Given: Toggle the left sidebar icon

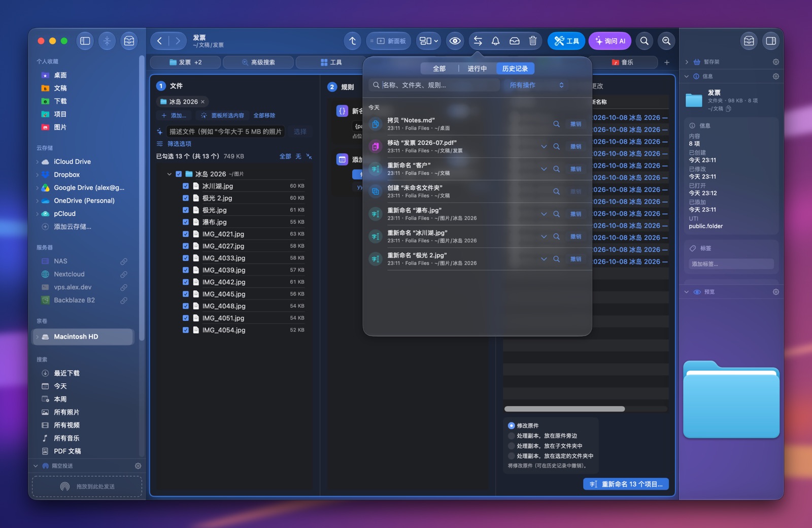Looking at the screenshot, I should click(x=85, y=41).
